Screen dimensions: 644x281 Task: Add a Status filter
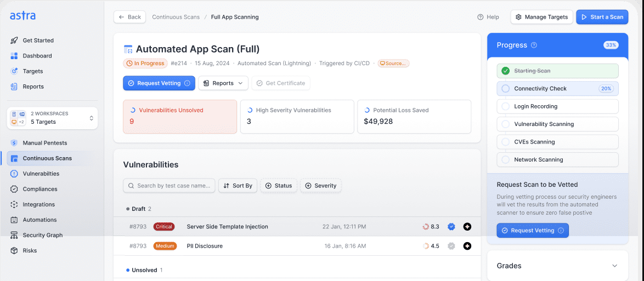[279, 186]
